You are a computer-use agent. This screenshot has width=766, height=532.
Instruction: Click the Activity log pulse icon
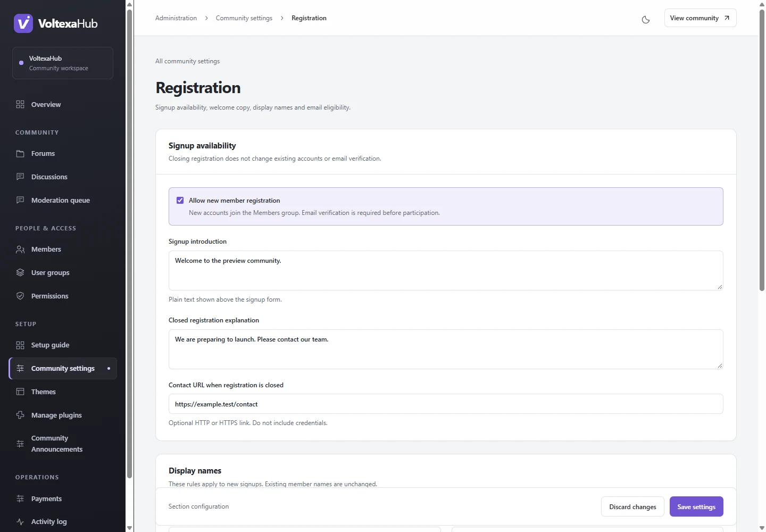coord(20,521)
